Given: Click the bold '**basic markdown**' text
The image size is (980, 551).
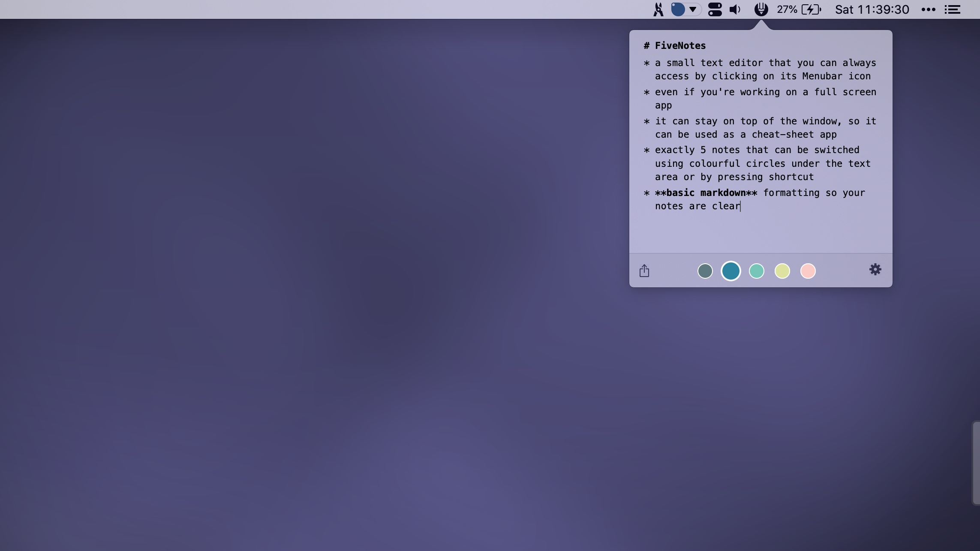Looking at the screenshot, I should 706,193.
